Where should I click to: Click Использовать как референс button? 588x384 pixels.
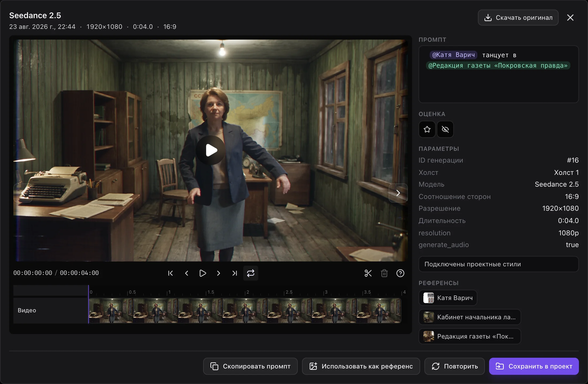click(x=361, y=366)
